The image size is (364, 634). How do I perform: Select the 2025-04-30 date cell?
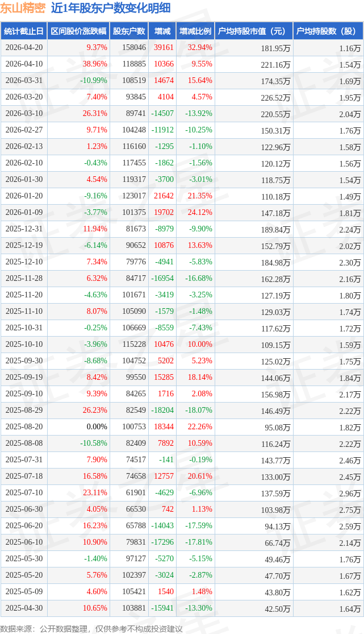point(23,608)
